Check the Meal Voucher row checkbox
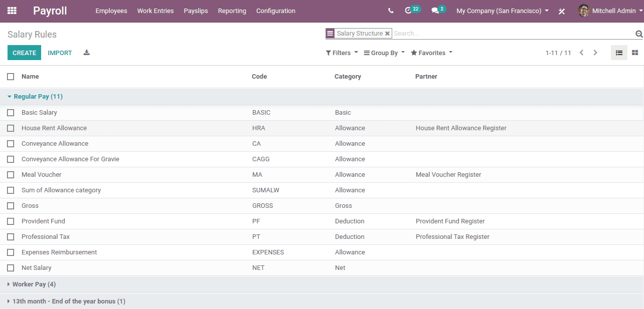 pyautogui.click(x=11, y=175)
